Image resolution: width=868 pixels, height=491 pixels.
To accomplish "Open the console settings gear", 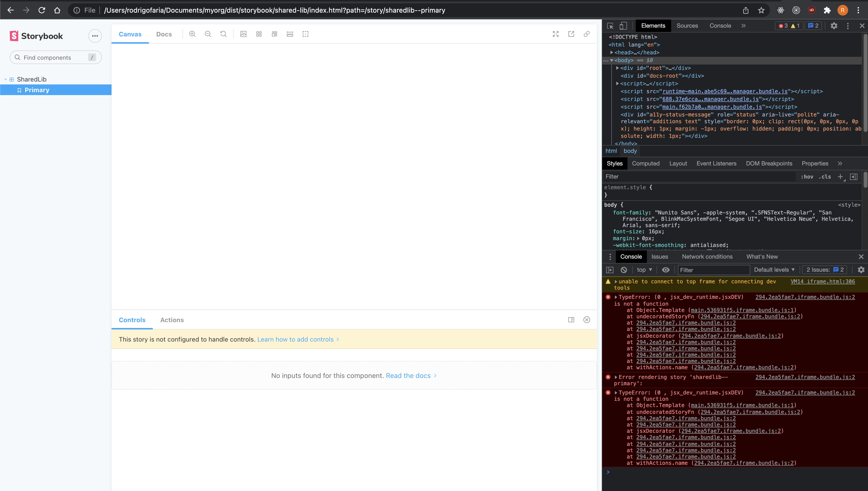I will pos(861,270).
